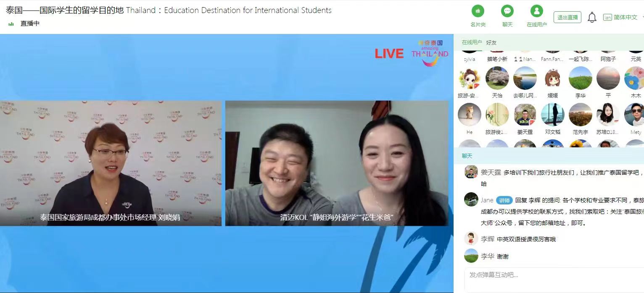
Task: Select user avatar 李华 in online users
Action: click(581, 78)
